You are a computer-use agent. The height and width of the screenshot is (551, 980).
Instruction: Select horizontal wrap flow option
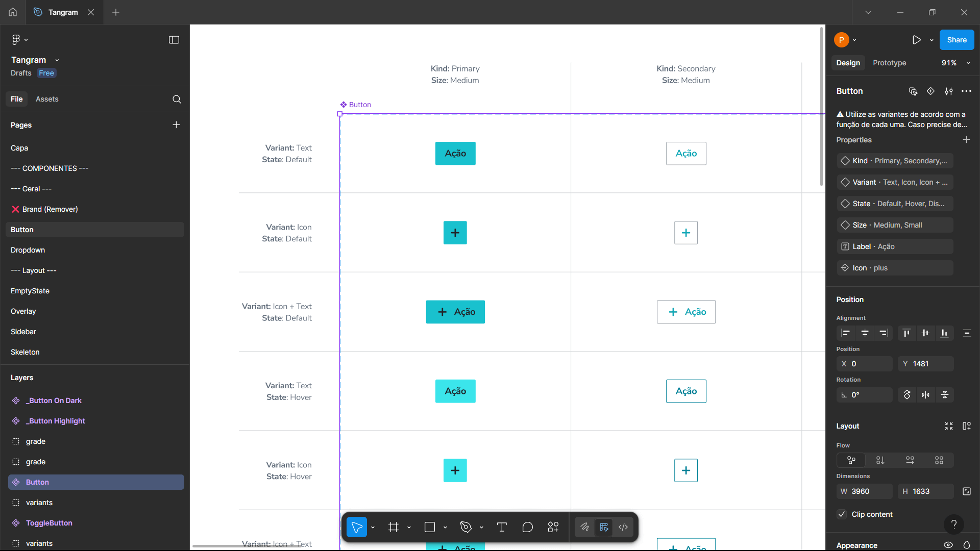click(910, 460)
